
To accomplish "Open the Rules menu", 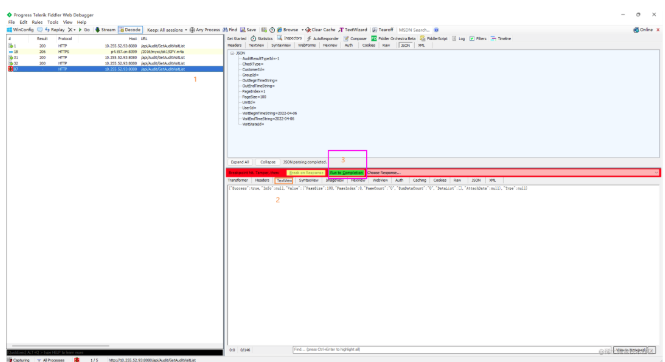I will click(x=37, y=22).
